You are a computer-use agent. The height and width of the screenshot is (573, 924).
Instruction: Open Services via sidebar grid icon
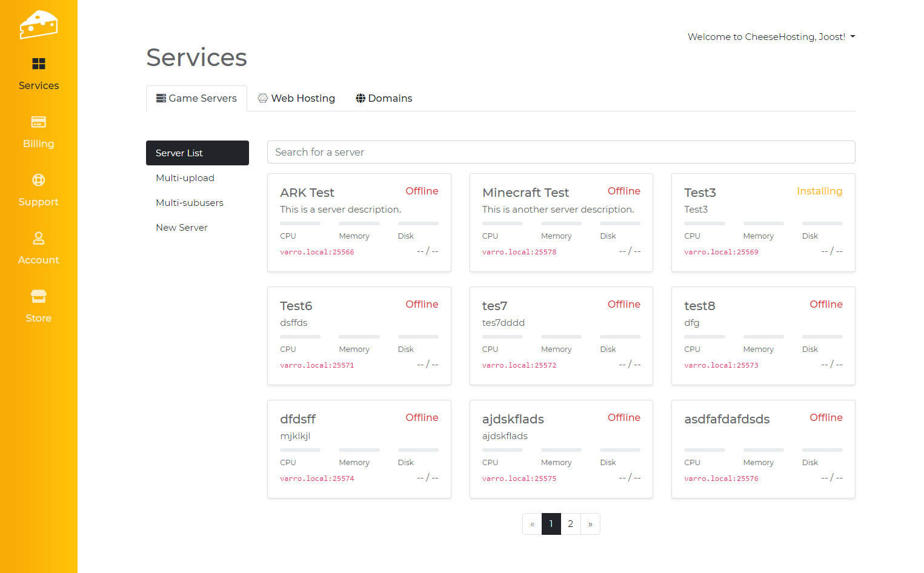39,64
